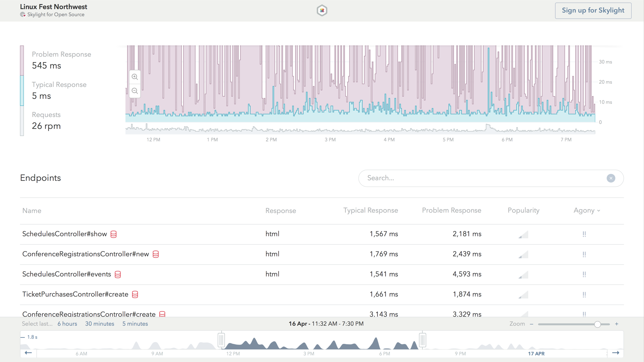Click the zoom-out magnifier on the chart
This screenshot has width=644, height=362.
(x=135, y=90)
